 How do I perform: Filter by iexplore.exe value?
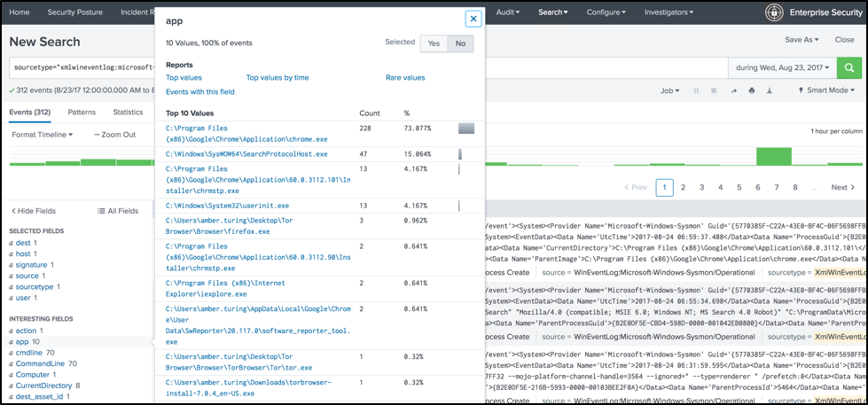[x=225, y=288]
